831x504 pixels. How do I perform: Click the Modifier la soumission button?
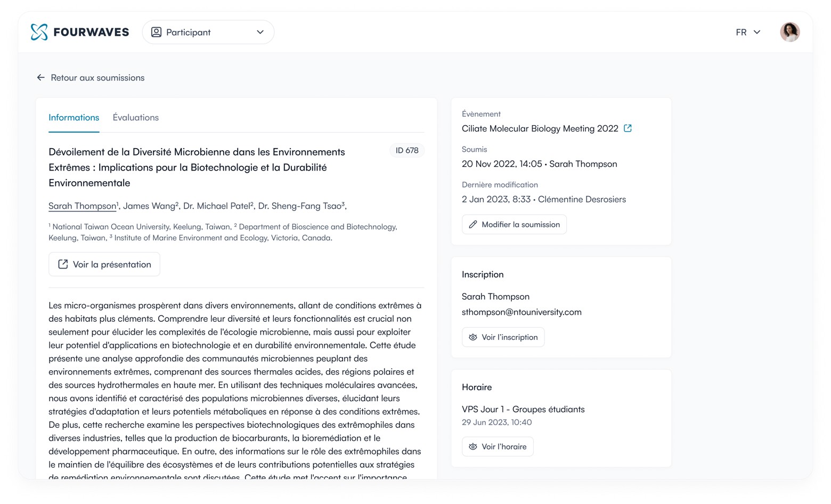[514, 225]
